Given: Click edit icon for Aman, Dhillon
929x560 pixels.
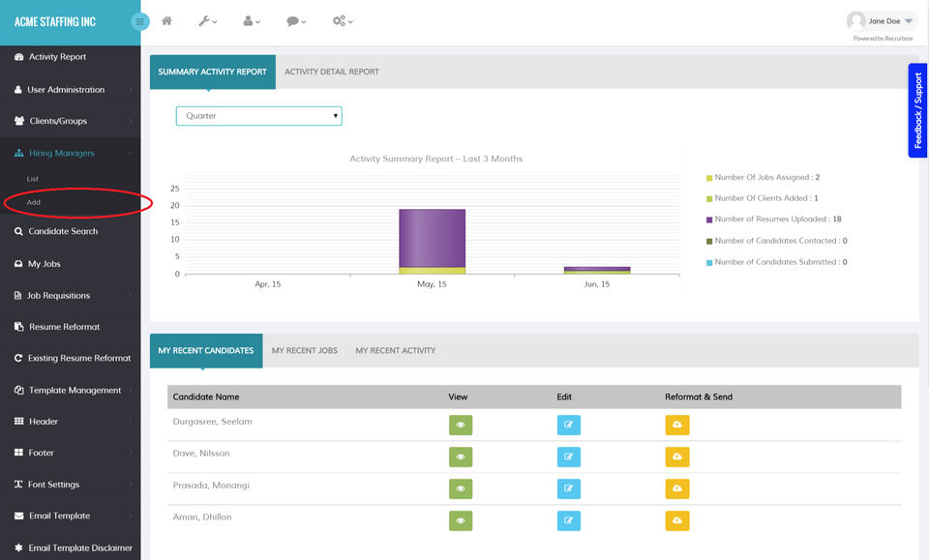Looking at the screenshot, I should [568, 521].
